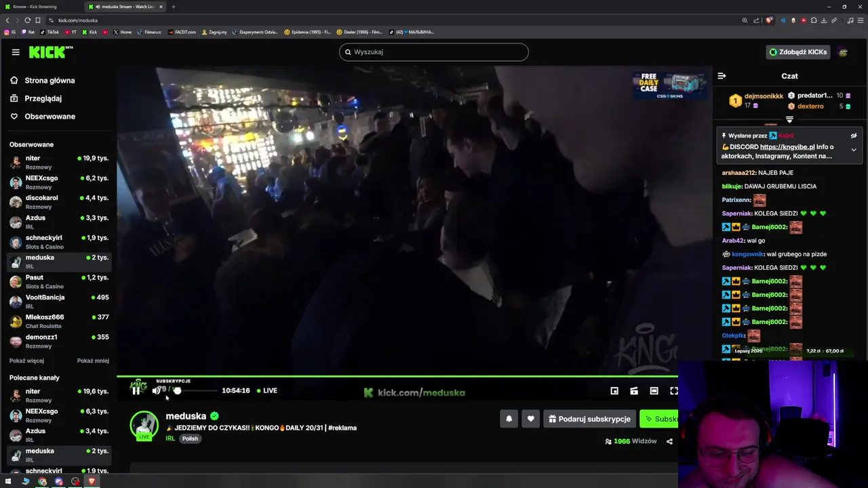Expand the pinned message chevron
868x488 pixels.
tap(854, 150)
